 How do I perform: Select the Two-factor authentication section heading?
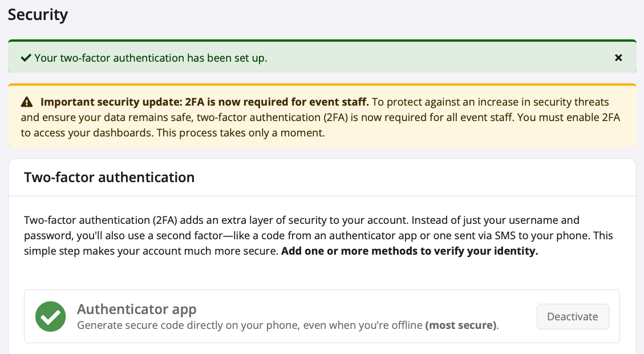(x=109, y=178)
